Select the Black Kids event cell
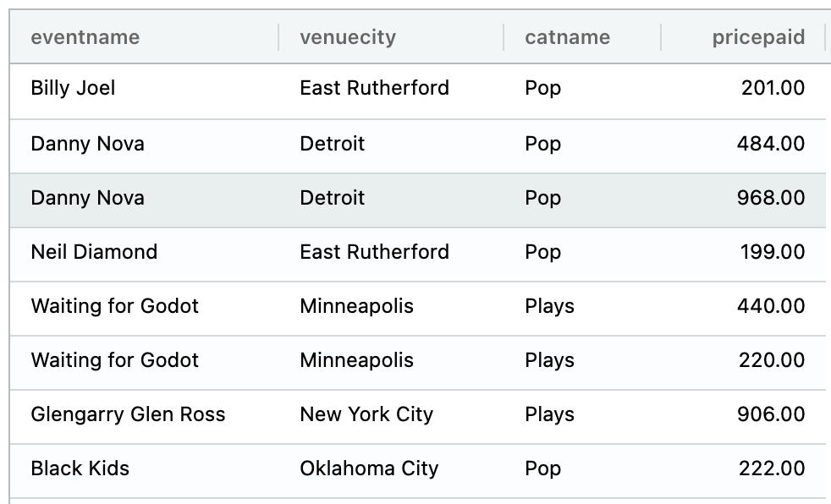 [80, 468]
